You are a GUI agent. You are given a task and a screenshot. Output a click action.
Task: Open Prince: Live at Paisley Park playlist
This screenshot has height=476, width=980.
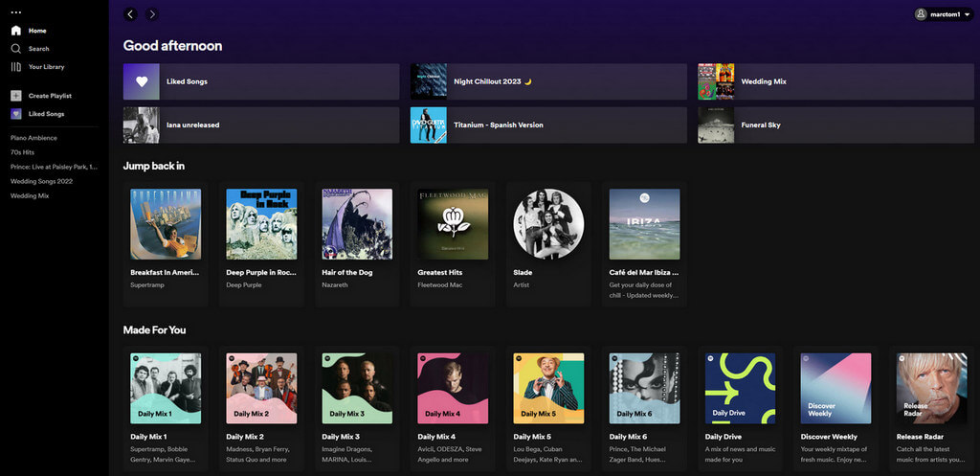tap(55, 167)
